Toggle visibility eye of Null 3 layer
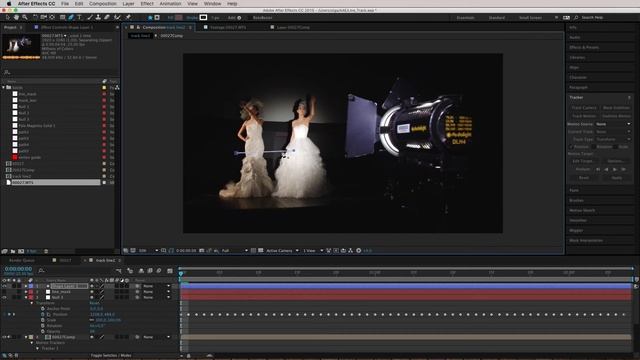This screenshot has width=640, height=360. tap(4, 298)
